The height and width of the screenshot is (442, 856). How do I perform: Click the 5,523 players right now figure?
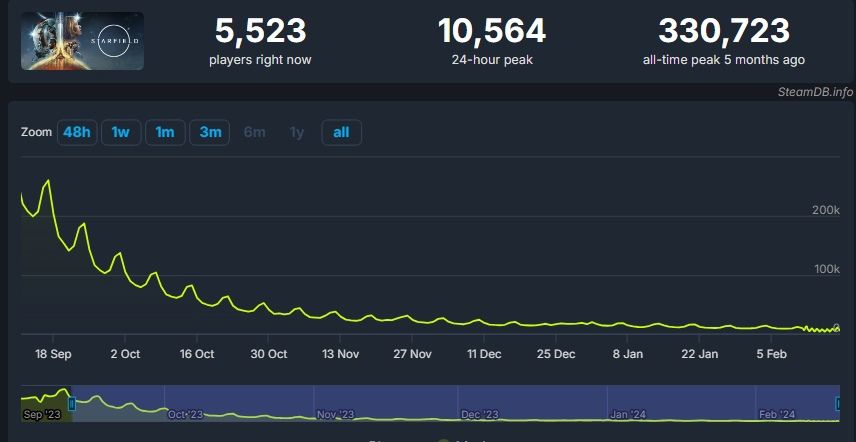coord(260,31)
